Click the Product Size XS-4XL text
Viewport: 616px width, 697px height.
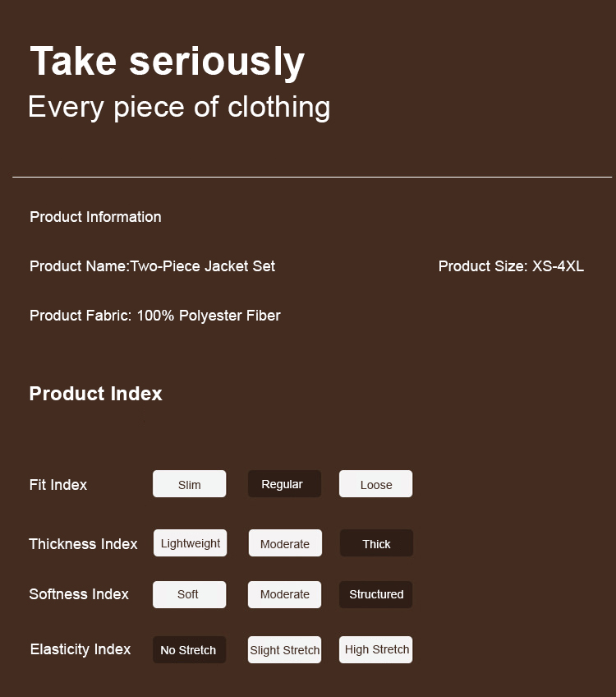pos(511,266)
